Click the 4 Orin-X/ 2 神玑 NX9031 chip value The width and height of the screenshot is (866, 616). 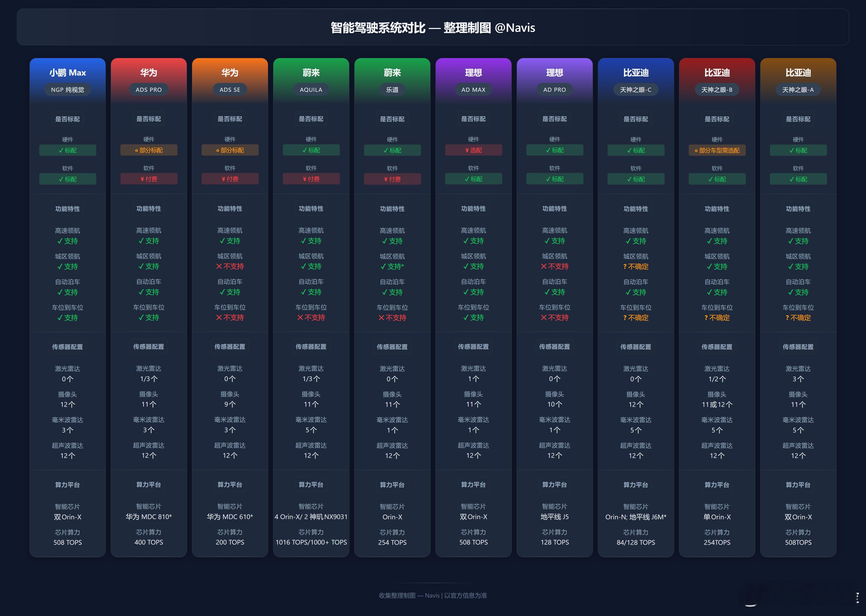click(x=311, y=517)
